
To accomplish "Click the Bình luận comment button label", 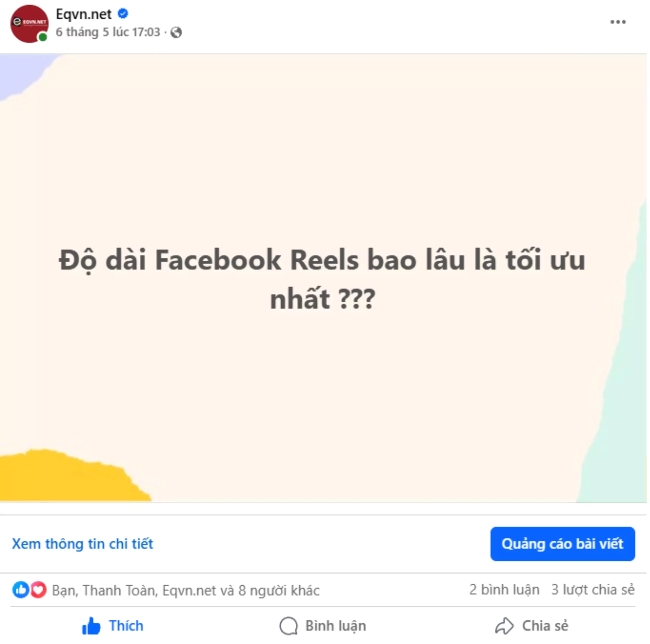I will (335, 626).
